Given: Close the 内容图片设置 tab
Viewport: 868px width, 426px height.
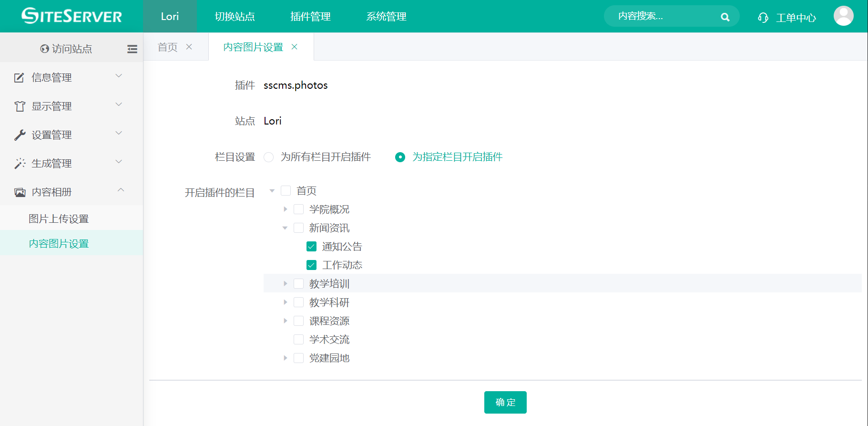Looking at the screenshot, I should click(x=295, y=47).
